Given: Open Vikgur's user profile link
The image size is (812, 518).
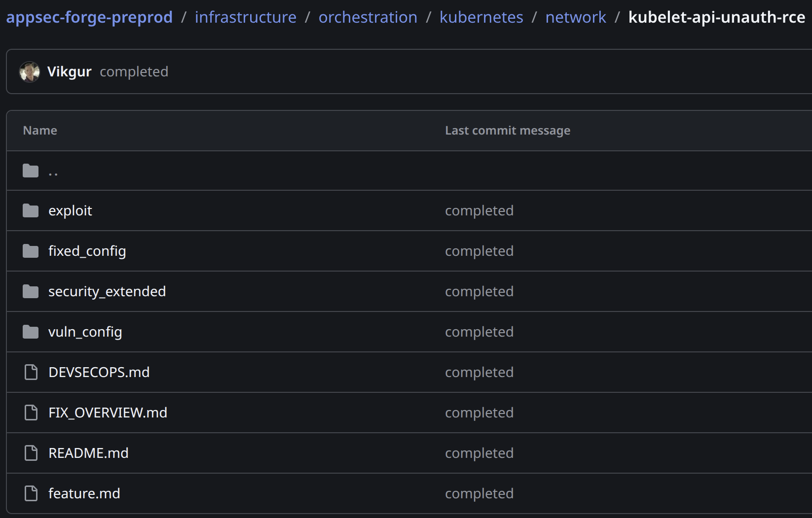Looking at the screenshot, I should click(x=70, y=72).
